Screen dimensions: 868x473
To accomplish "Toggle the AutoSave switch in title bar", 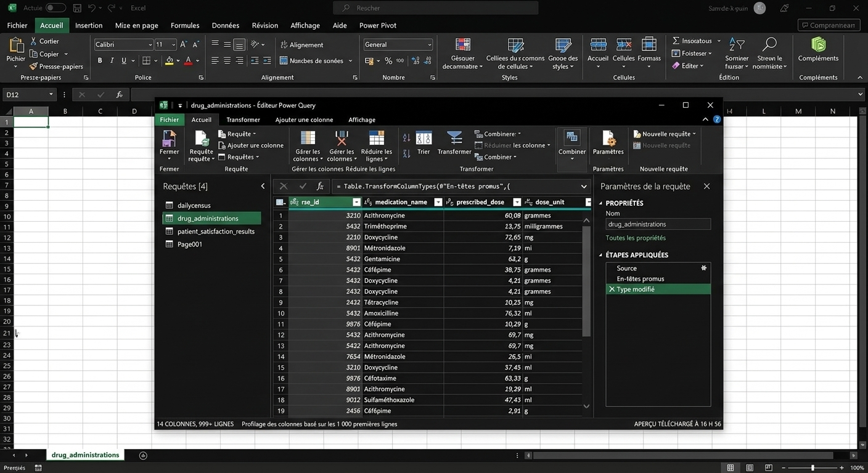I will 55,8.
